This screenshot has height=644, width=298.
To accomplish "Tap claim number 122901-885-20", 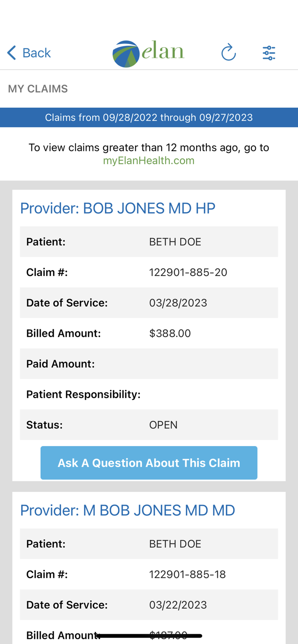I will 188,272.
